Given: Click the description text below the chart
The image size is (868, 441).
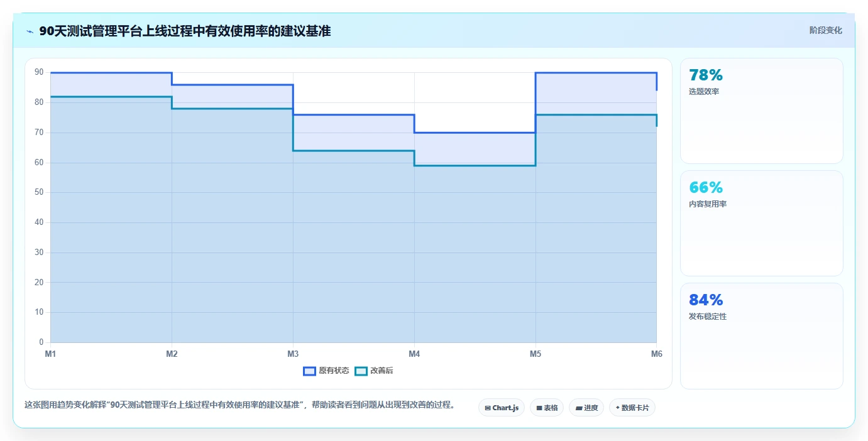Looking at the screenshot, I should point(239,405).
